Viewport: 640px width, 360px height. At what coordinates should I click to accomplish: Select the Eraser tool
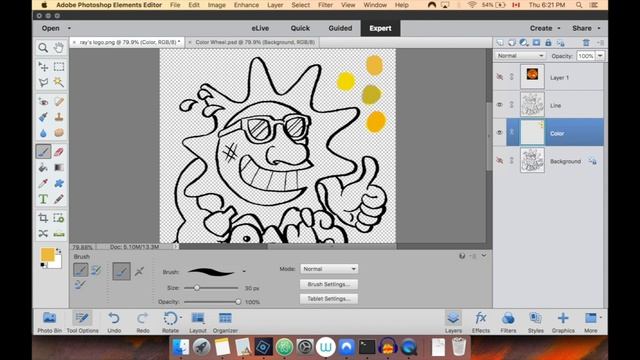(x=59, y=152)
